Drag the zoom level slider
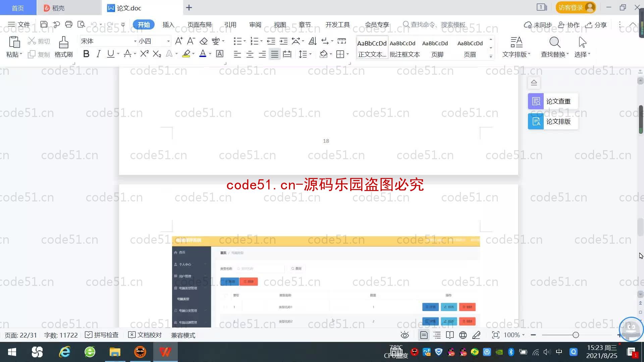This screenshot has width=644, height=362. 575,335
